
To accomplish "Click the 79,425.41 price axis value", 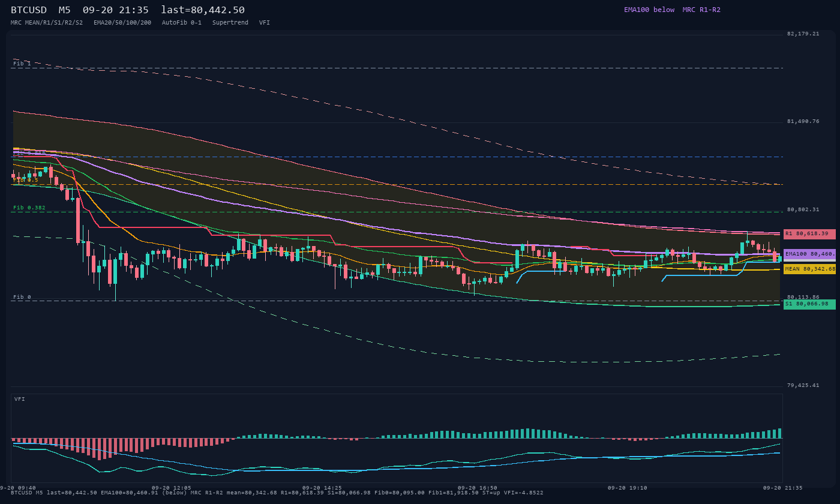I will (x=803, y=385).
